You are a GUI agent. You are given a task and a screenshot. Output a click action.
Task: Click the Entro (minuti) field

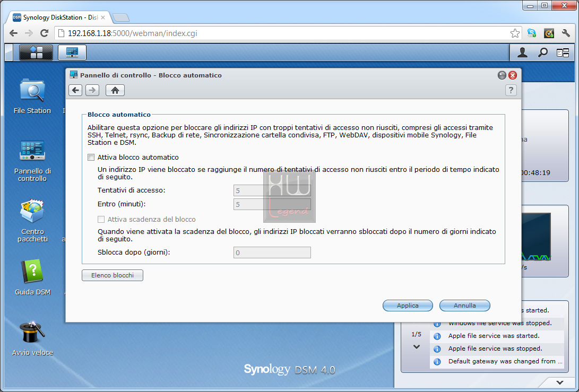click(272, 204)
